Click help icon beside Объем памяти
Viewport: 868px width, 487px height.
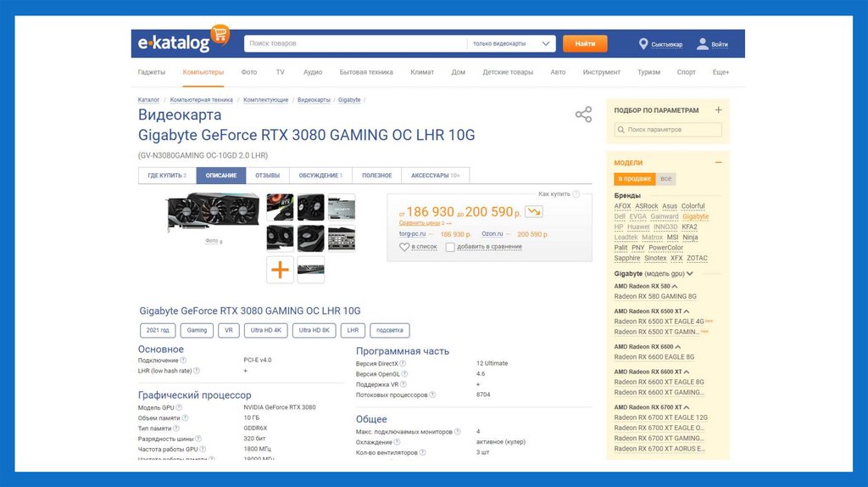pos(185,417)
